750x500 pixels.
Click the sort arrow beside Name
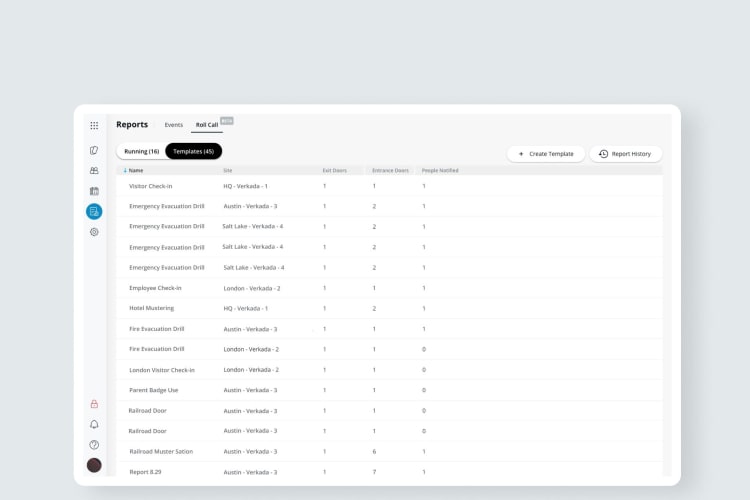(x=125, y=170)
